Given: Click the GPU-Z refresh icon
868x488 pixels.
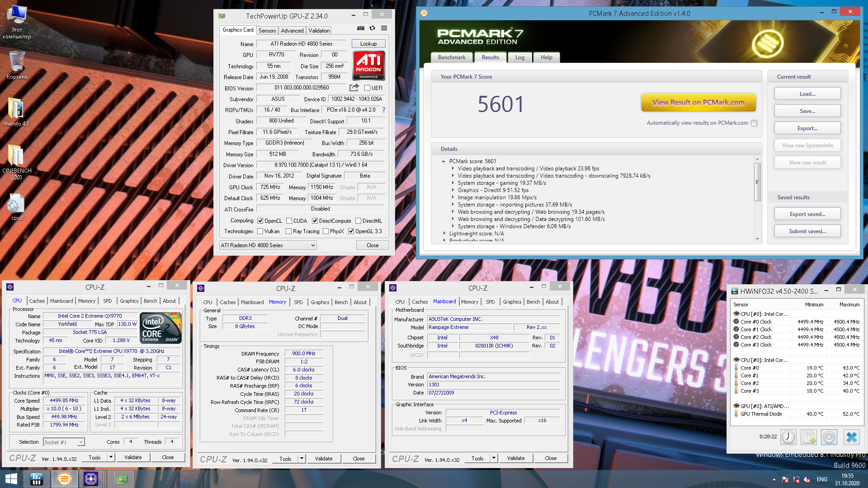Looking at the screenshot, I should [372, 28].
